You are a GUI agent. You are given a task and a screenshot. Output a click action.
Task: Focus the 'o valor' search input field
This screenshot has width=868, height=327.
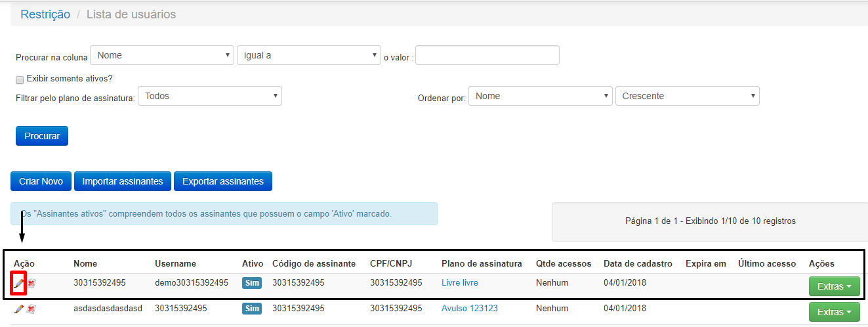click(487, 56)
